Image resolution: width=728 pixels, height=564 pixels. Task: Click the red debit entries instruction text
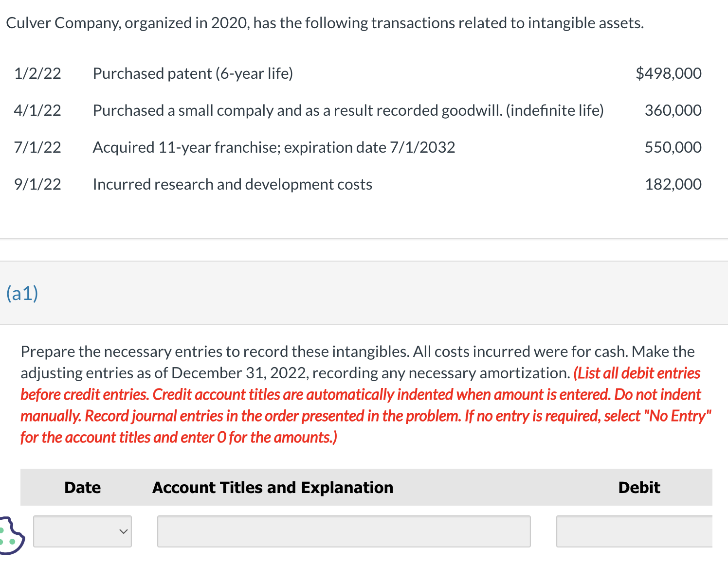click(x=365, y=405)
